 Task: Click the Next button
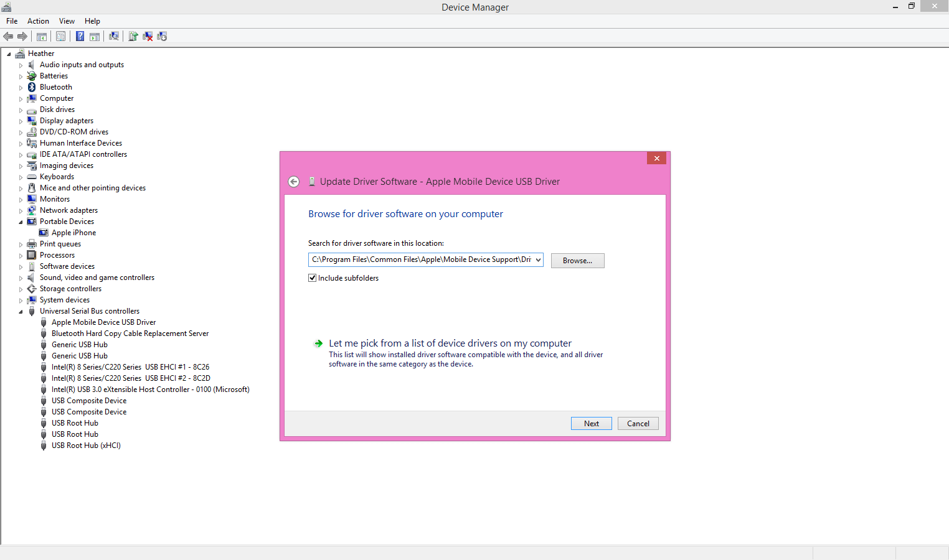pyautogui.click(x=592, y=424)
